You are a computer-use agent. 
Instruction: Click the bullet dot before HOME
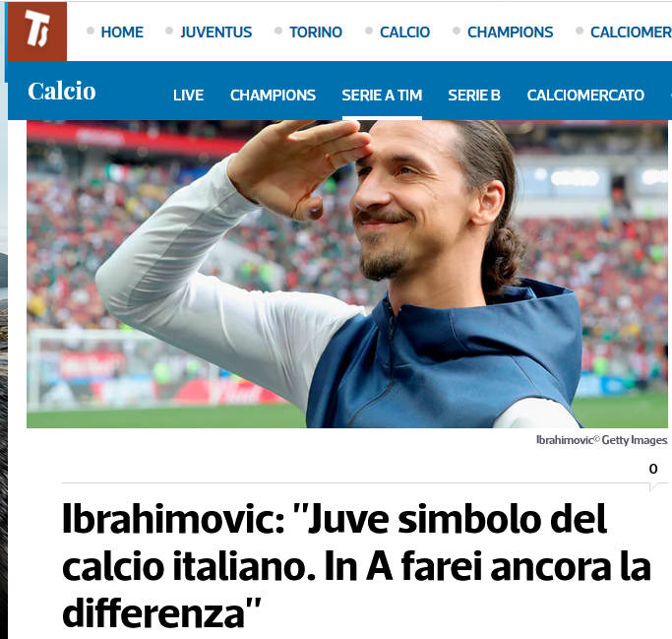(91, 31)
